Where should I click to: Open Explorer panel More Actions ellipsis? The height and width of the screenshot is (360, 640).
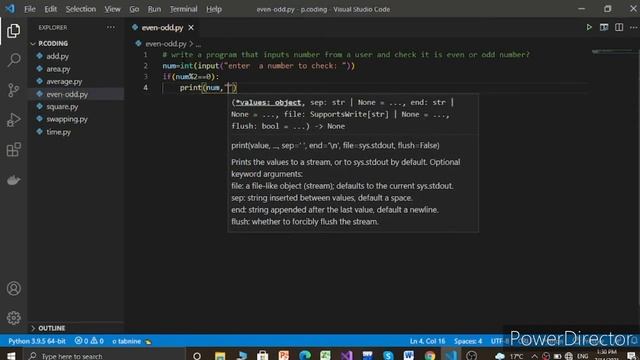(111, 27)
